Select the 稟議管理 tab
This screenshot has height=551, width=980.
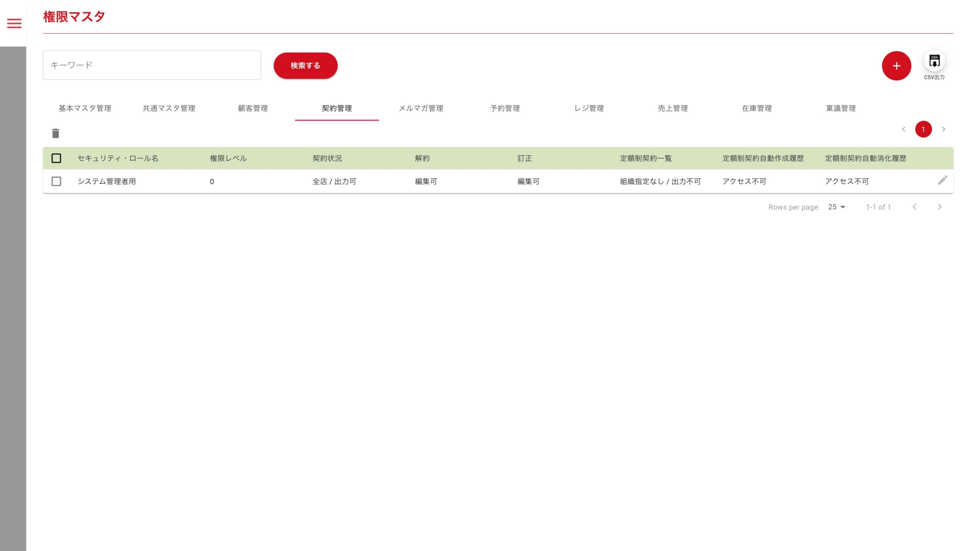841,108
